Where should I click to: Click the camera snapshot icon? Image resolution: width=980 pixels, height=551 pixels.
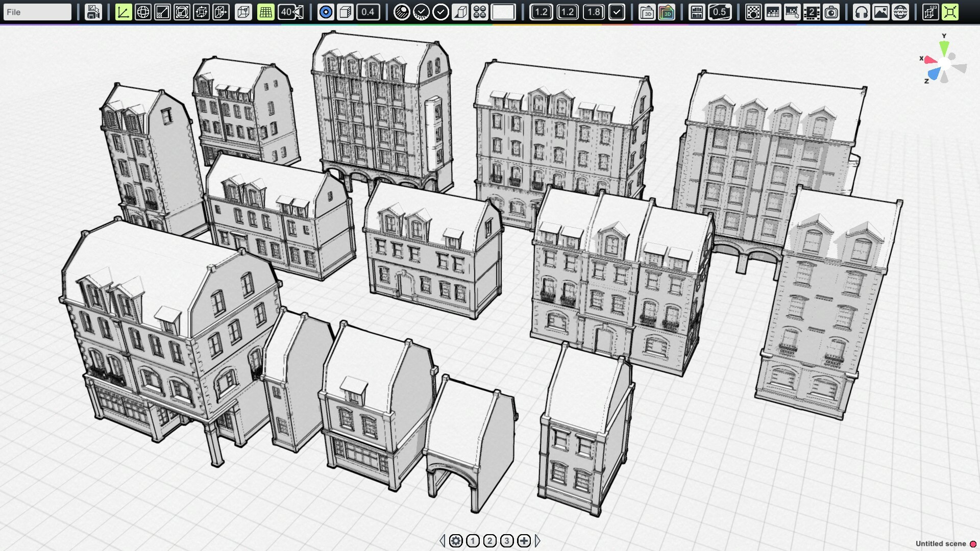tap(831, 12)
